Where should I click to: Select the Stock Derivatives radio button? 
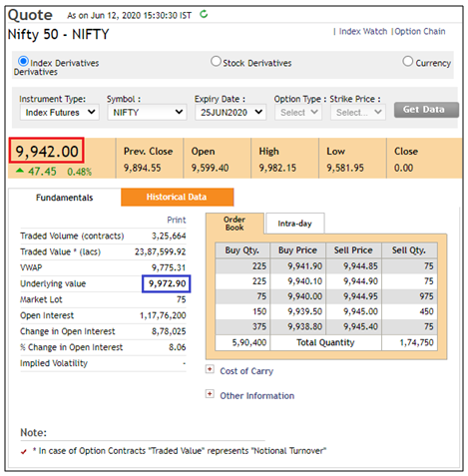tap(216, 61)
